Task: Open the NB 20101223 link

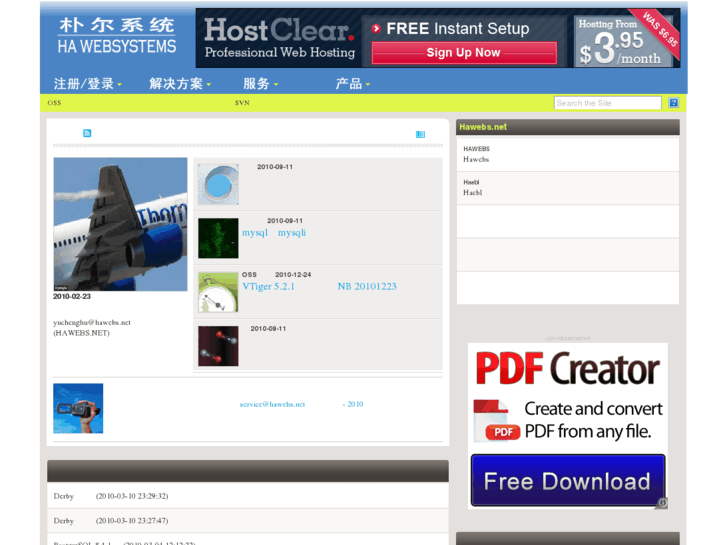Action: click(x=367, y=287)
